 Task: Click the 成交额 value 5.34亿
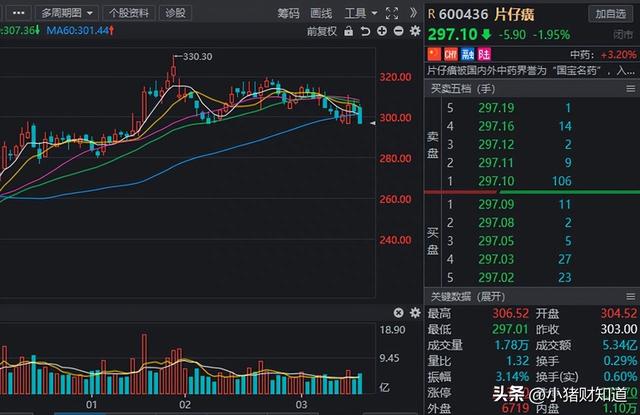[x=620, y=345]
